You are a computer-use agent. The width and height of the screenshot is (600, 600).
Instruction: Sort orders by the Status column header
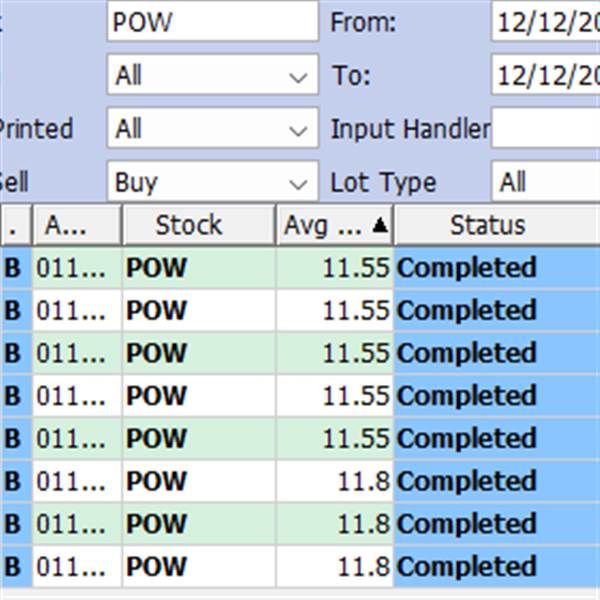(x=487, y=226)
